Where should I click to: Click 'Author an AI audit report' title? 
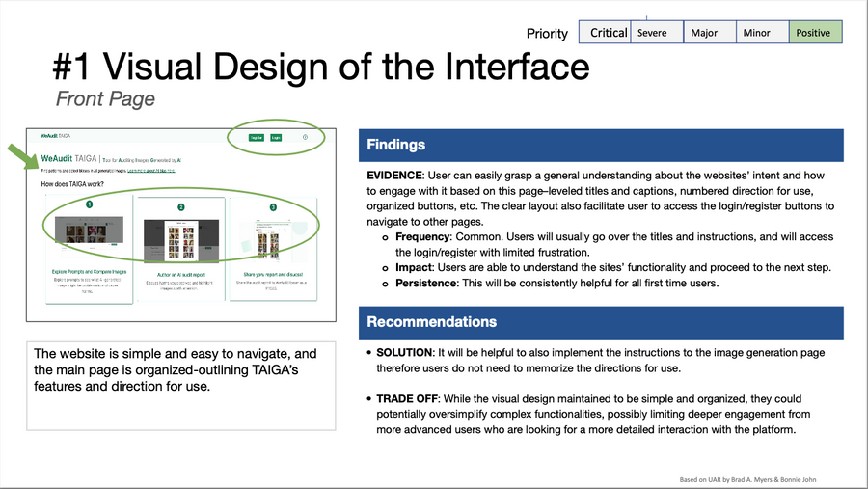181,275
